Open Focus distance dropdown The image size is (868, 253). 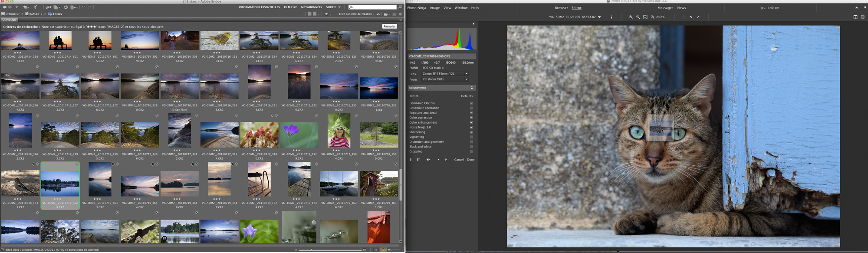(445, 79)
